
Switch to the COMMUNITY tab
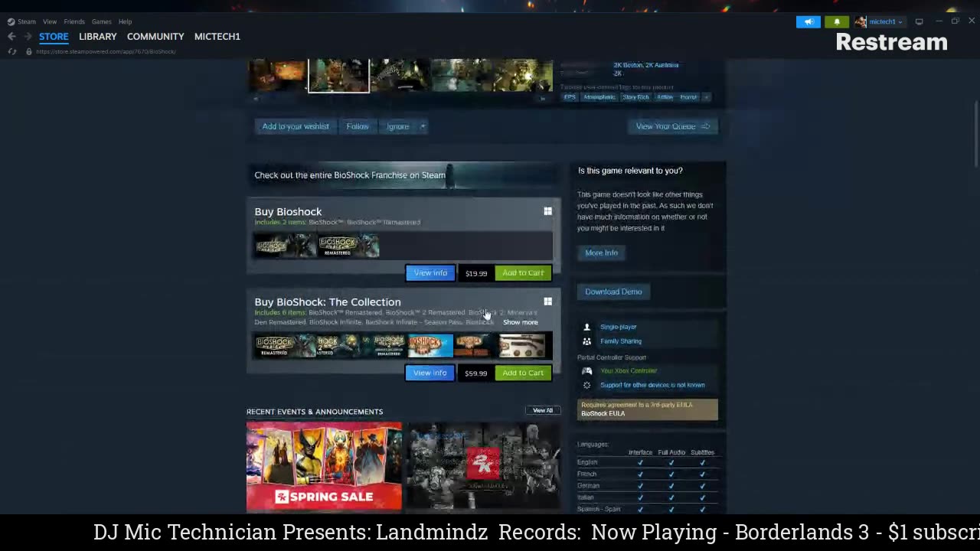click(155, 36)
